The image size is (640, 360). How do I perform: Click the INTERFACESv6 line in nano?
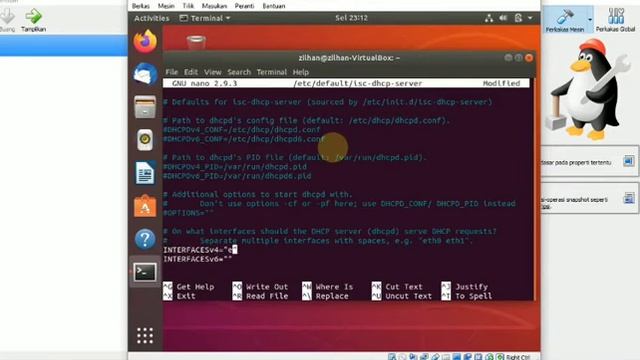pos(198,259)
